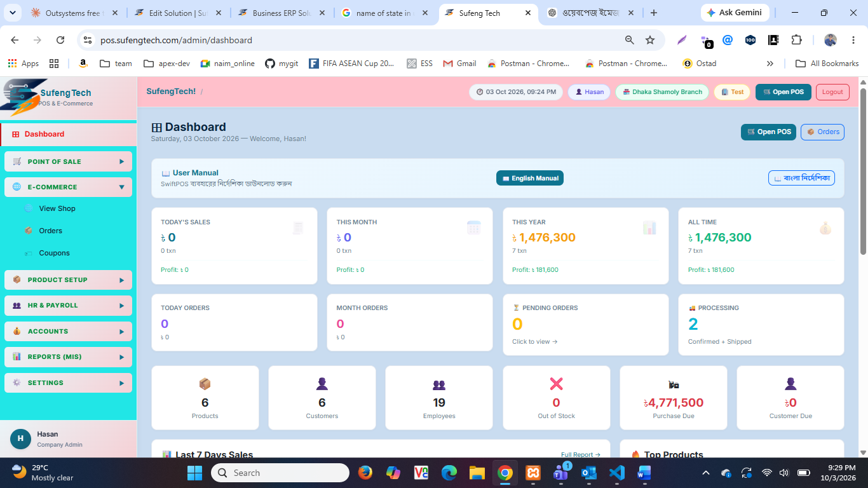Open the zoom magnifier in the address bar
The height and width of the screenshot is (488, 868).
point(630,40)
